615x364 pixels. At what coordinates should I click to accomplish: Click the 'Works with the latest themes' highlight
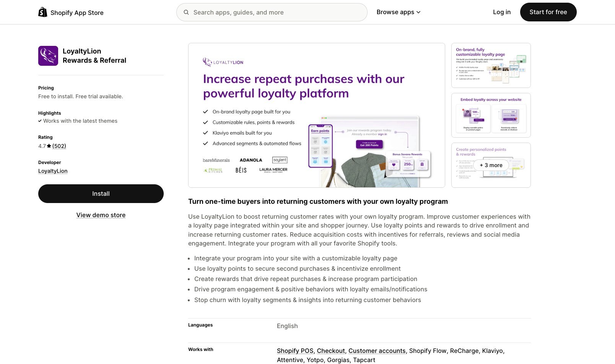78,121
